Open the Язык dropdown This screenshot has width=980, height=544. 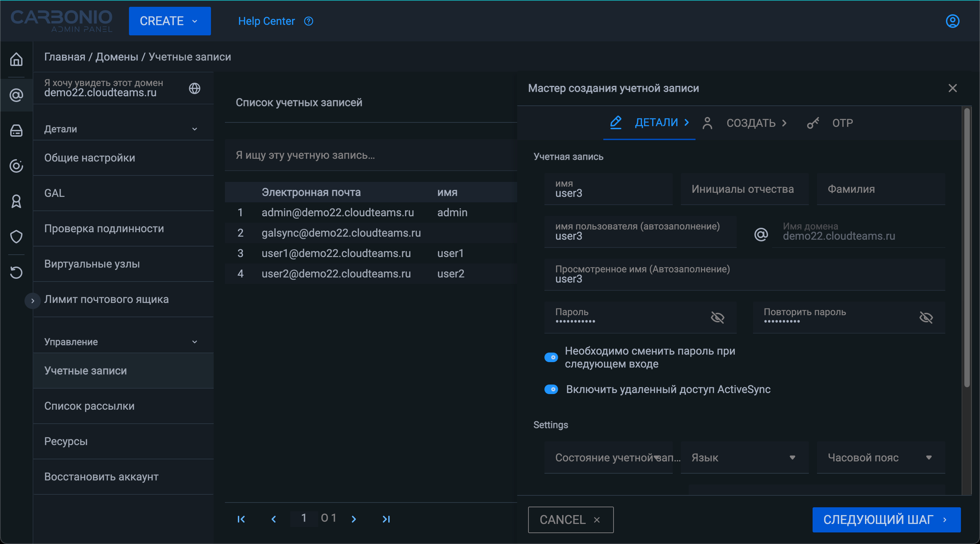pos(744,457)
